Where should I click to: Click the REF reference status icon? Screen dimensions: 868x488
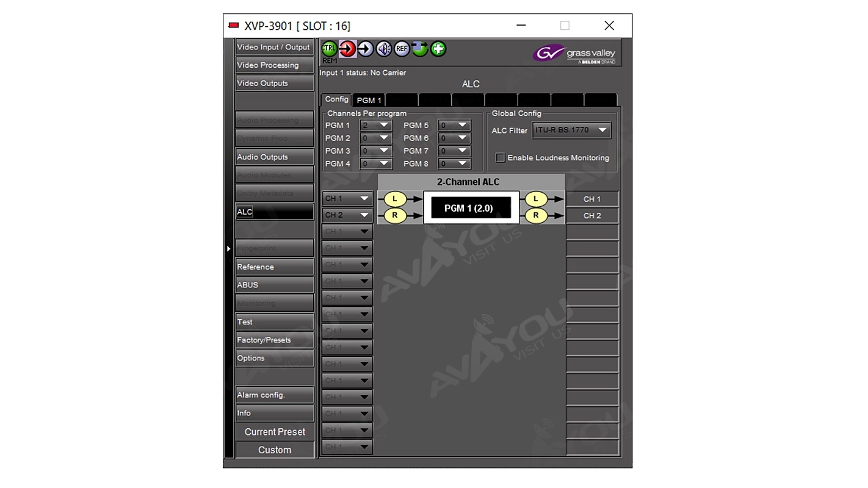pos(402,49)
